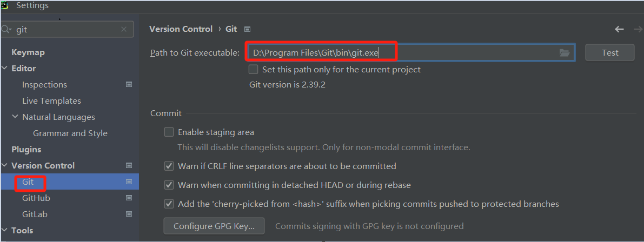Collapse the Natural Languages node
The height and width of the screenshot is (242, 644).
[15, 117]
